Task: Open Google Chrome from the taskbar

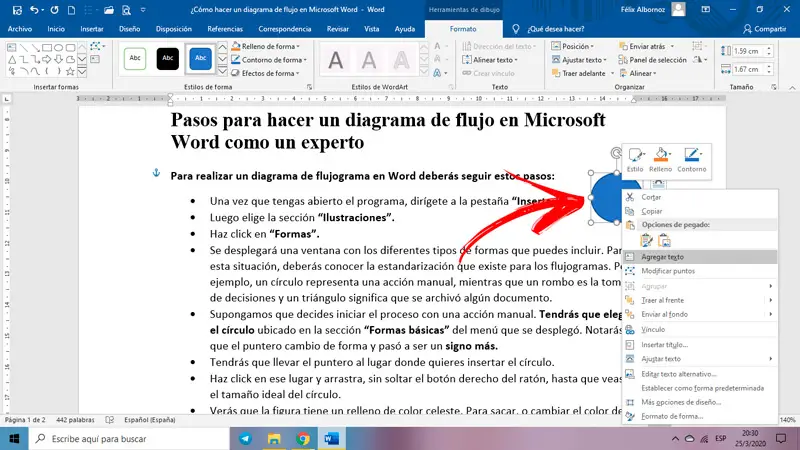Action: [303, 439]
